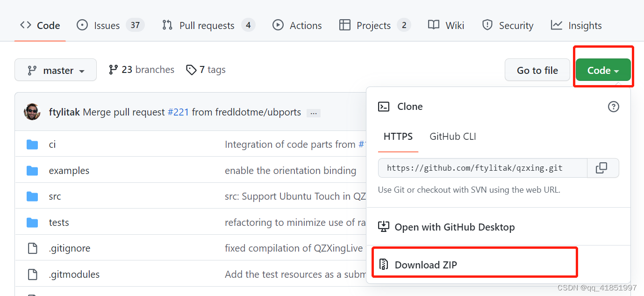Click the ftylitak profile avatar
Image resolution: width=644 pixels, height=296 pixels.
pos(32,111)
